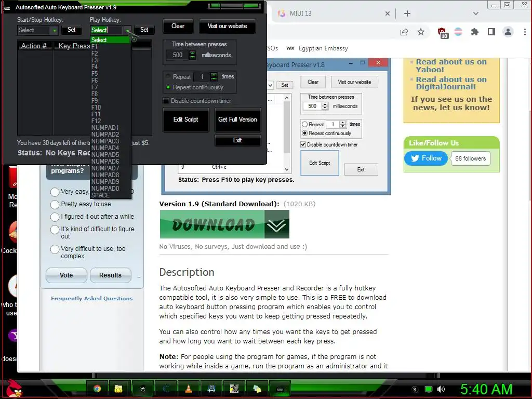The width and height of the screenshot is (532, 399).
Task: Select Repeat continuously in v1.9 window
Action: (168, 87)
